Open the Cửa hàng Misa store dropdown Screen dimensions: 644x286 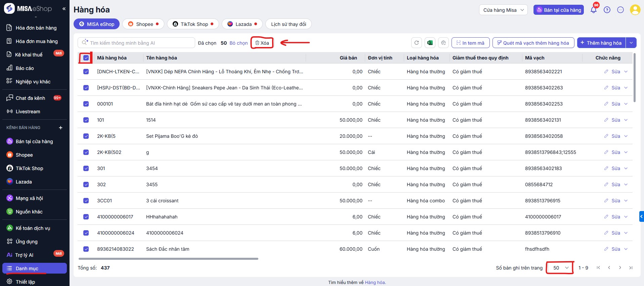click(x=503, y=10)
